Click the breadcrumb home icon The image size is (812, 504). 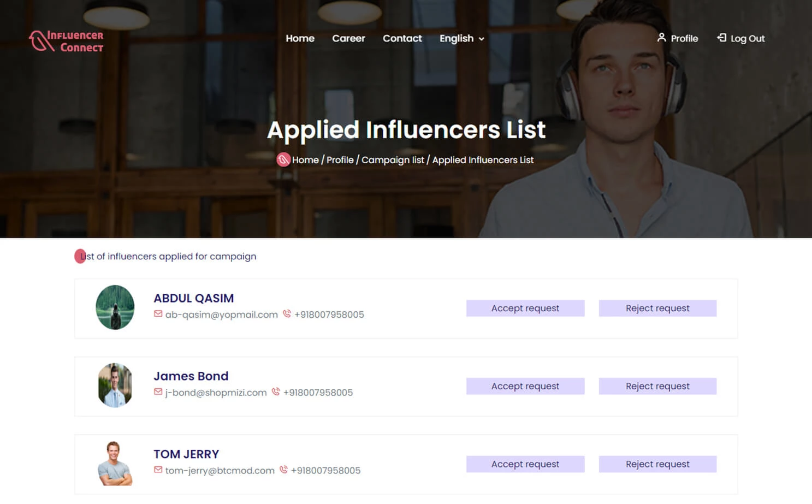point(283,159)
